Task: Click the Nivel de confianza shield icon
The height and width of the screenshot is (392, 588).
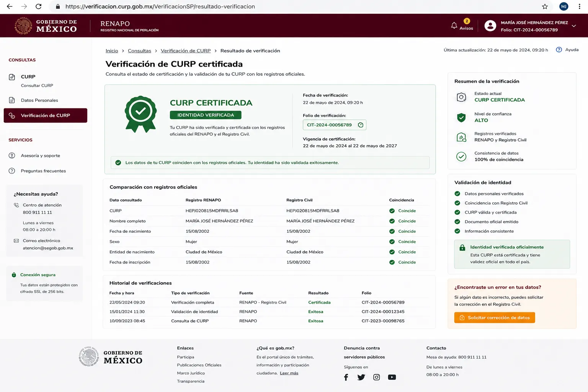Action: tap(461, 118)
